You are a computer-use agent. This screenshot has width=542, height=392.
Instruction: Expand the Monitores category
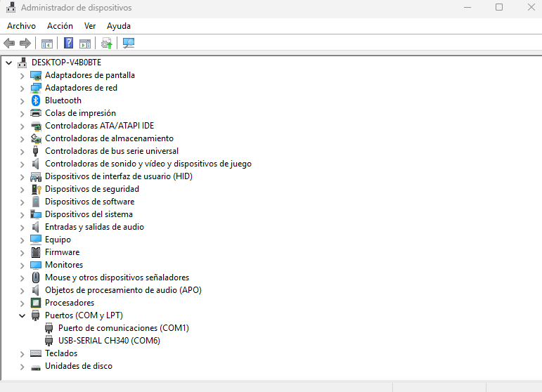click(22, 266)
